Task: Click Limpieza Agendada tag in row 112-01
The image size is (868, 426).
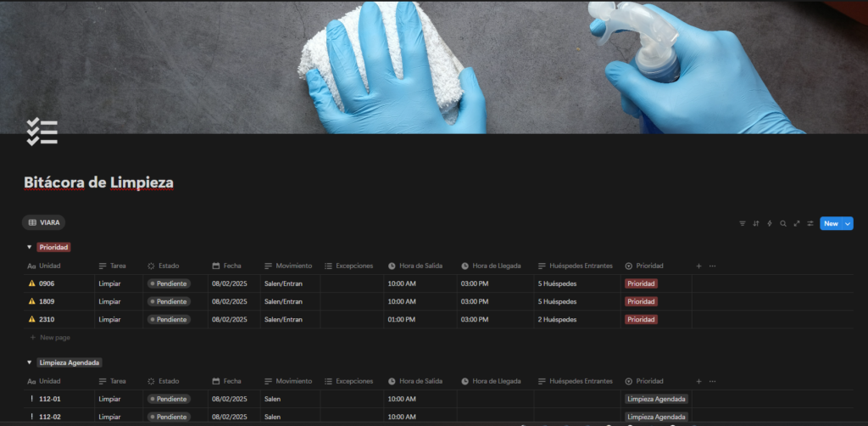Action: pyautogui.click(x=657, y=399)
